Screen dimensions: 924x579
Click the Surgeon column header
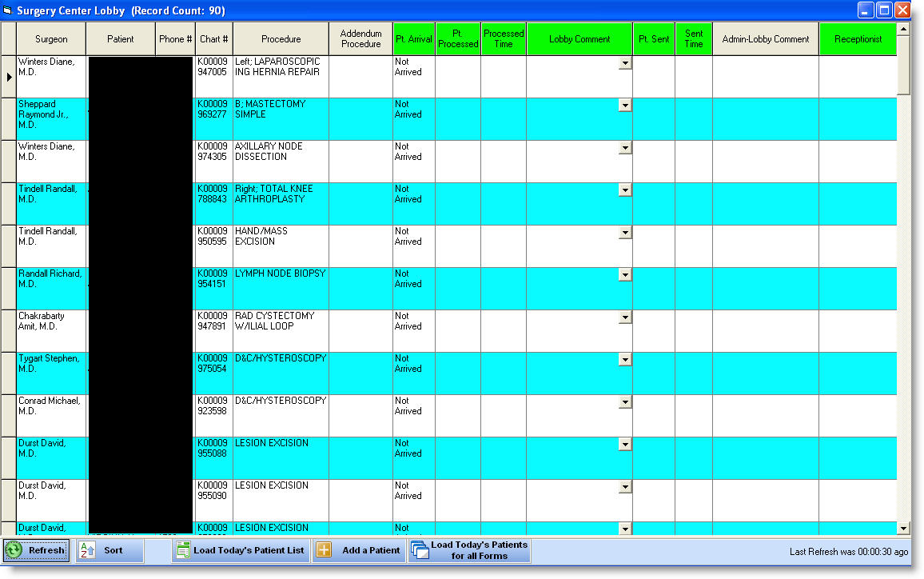(51, 39)
